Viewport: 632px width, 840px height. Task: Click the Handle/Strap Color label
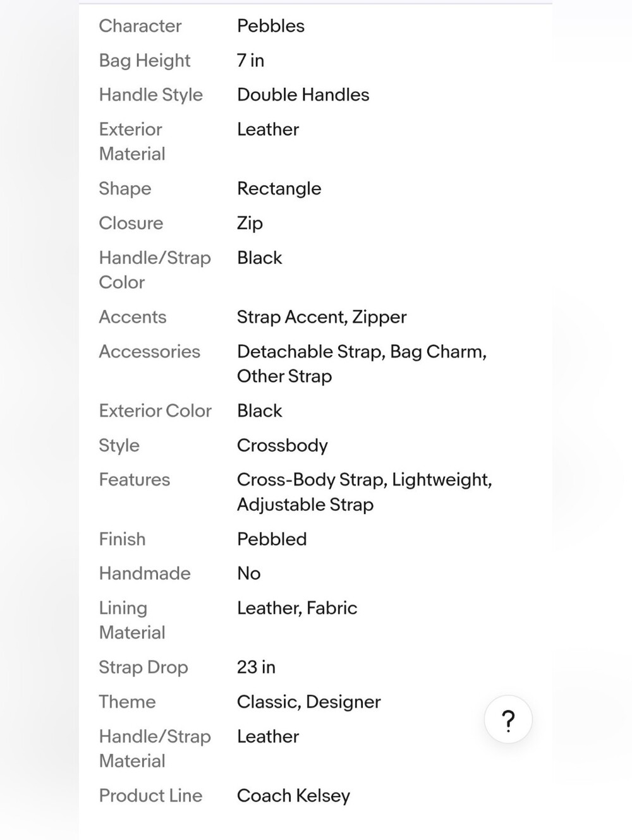pos(155,270)
